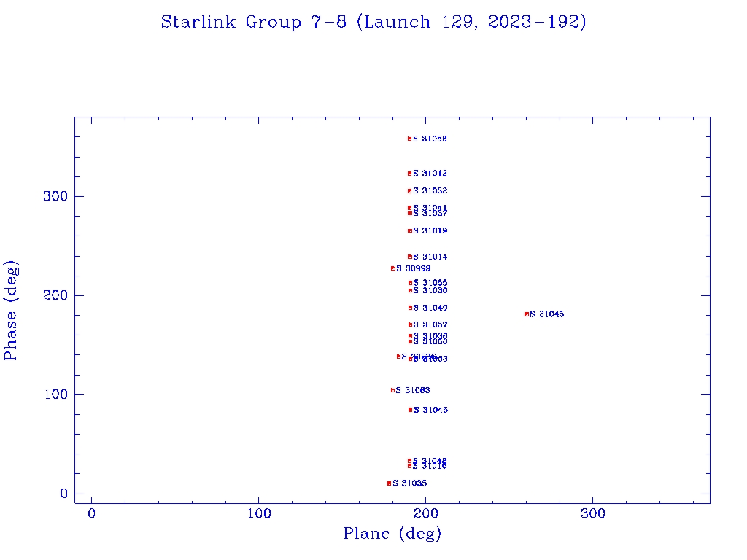The width and height of the screenshot is (747, 560).
Task: Click the red marker beside S 31063
Action: (392, 391)
